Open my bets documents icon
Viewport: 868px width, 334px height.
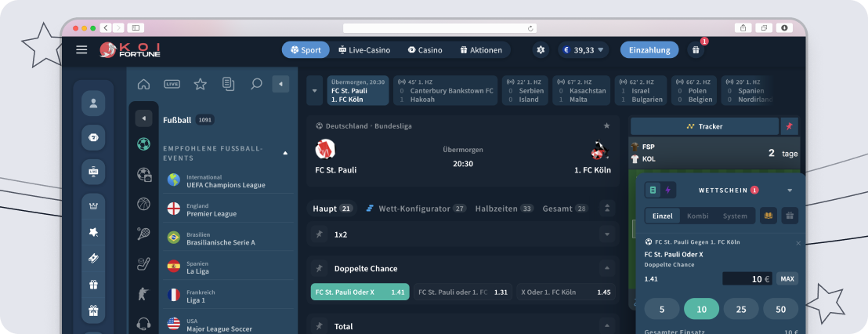click(228, 84)
